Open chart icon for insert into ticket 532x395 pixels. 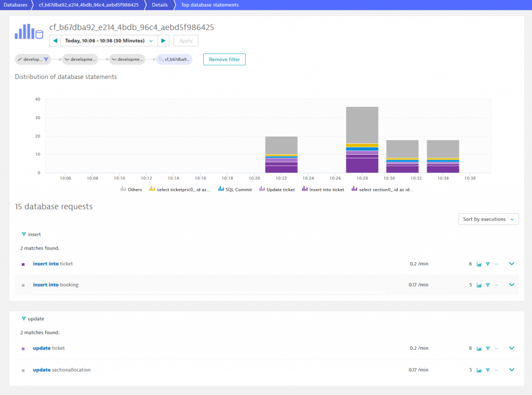[479, 264]
